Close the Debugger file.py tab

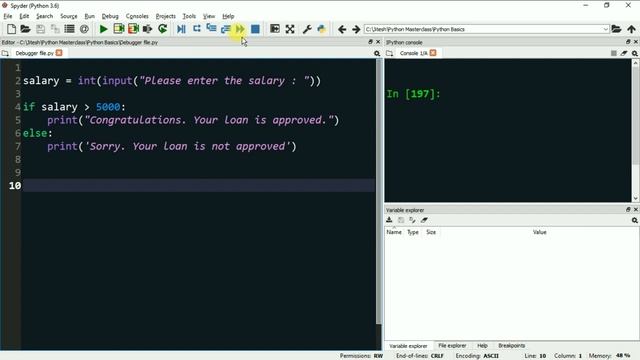pyautogui.click(x=59, y=53)
